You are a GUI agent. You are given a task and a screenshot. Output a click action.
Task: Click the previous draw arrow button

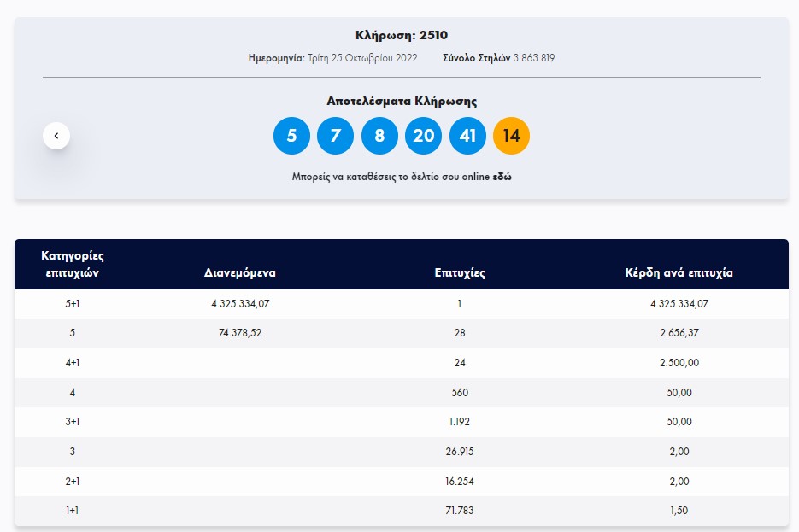(x=56, y=136)
